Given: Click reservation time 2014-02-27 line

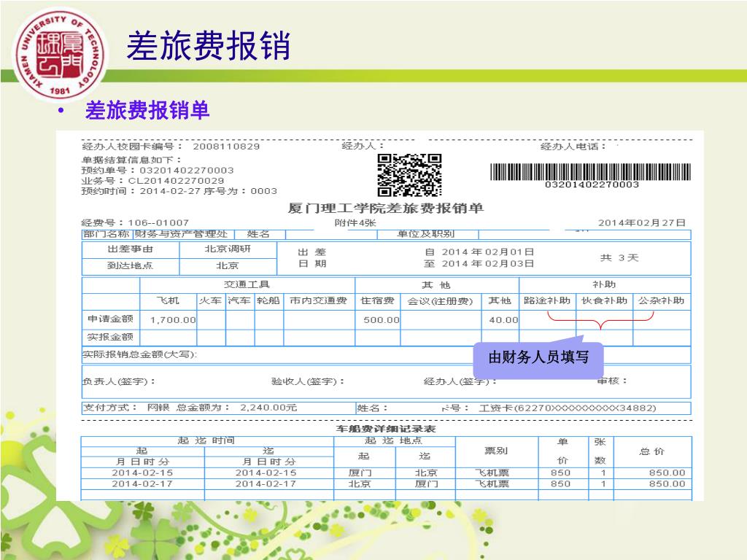Looking at the screenshot, I should (x=179, y=191).
